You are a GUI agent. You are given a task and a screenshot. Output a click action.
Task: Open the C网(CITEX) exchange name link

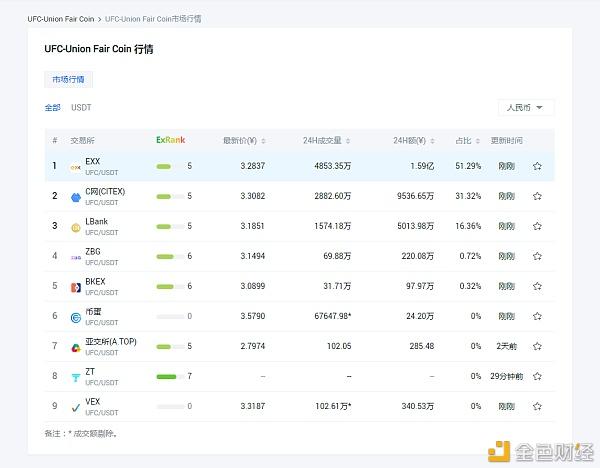[105, 191]
